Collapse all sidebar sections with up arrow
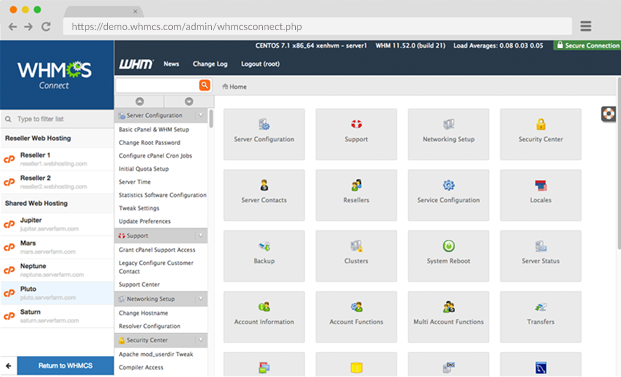Viewport: 621px width, 377px height. click(139, 101)
